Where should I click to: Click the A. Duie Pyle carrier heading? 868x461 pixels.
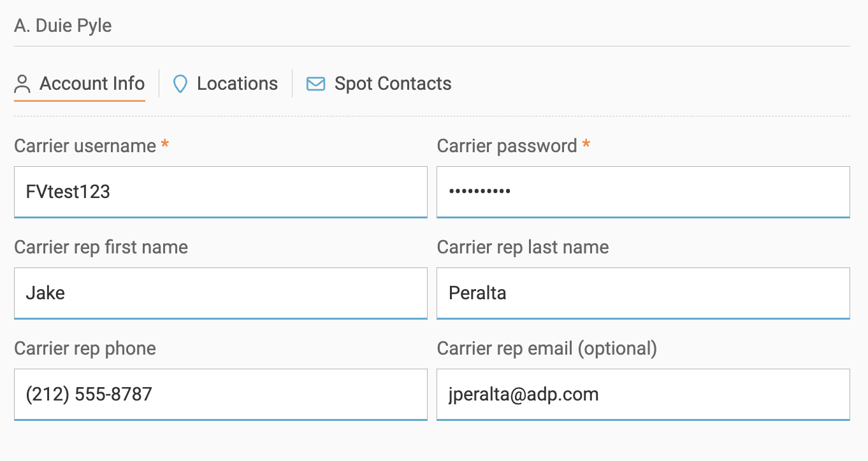pyautogui.click(x=62, y=26)
